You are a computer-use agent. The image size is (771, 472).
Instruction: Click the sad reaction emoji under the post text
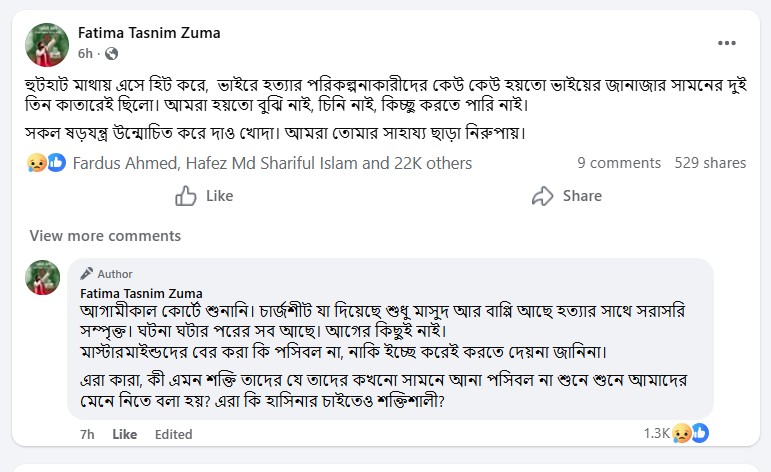[x=38, y=162]
